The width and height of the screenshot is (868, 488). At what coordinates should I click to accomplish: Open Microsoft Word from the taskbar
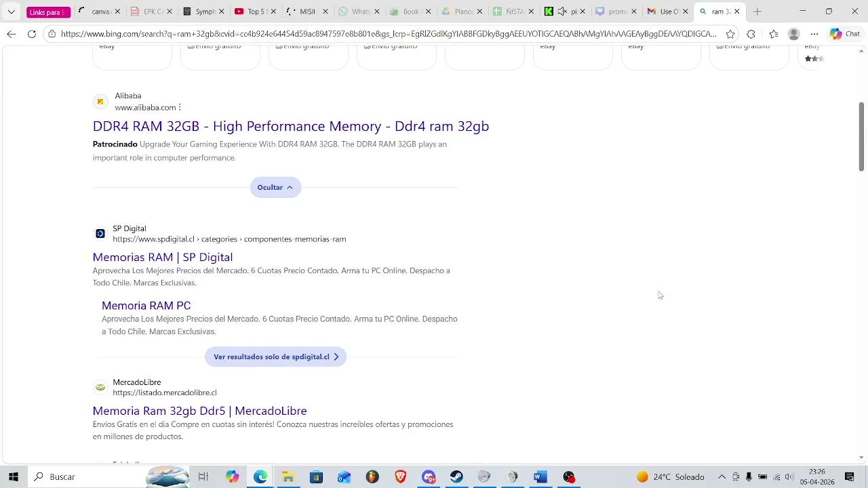(540, 477)
